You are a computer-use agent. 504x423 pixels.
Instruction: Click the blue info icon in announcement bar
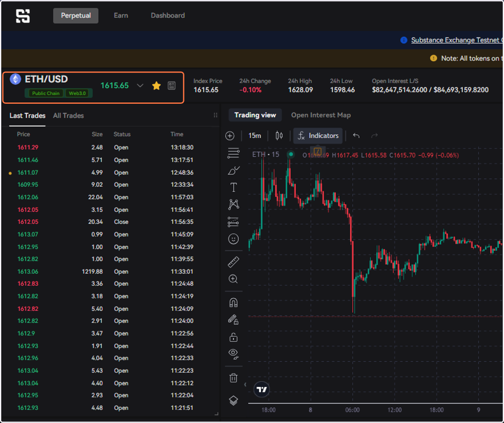[x=404, y=40]
